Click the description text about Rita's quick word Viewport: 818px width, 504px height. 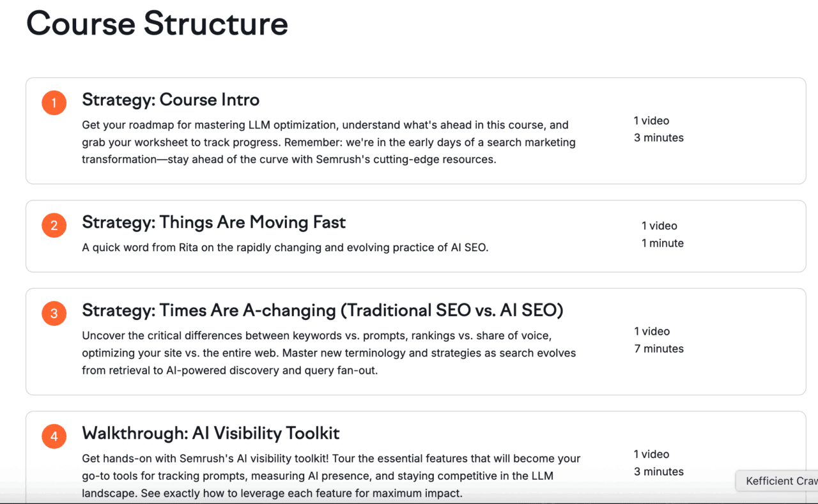(285, 247)
